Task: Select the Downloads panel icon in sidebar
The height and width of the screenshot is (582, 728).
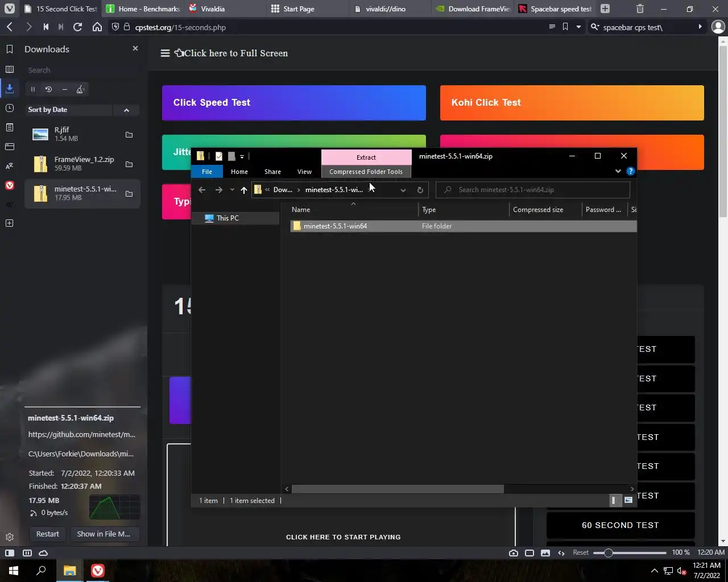Action: (x=10, y=89)
